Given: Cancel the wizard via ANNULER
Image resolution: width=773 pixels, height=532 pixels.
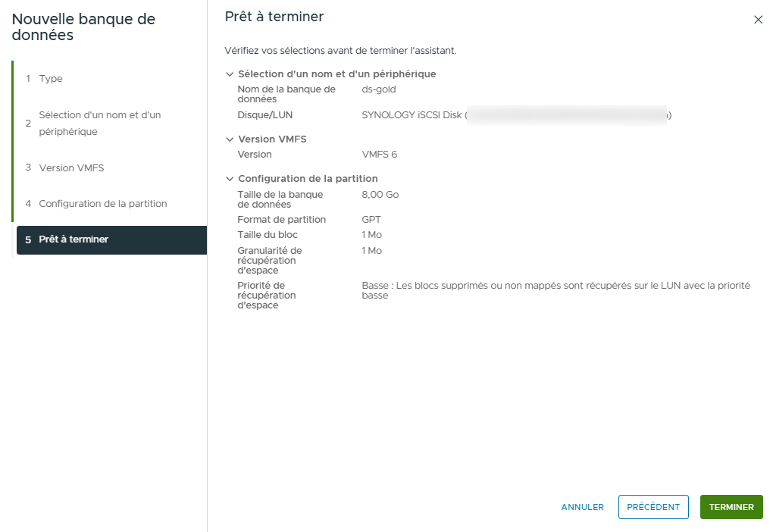Looking at the screenshot, I should point(581,507).
